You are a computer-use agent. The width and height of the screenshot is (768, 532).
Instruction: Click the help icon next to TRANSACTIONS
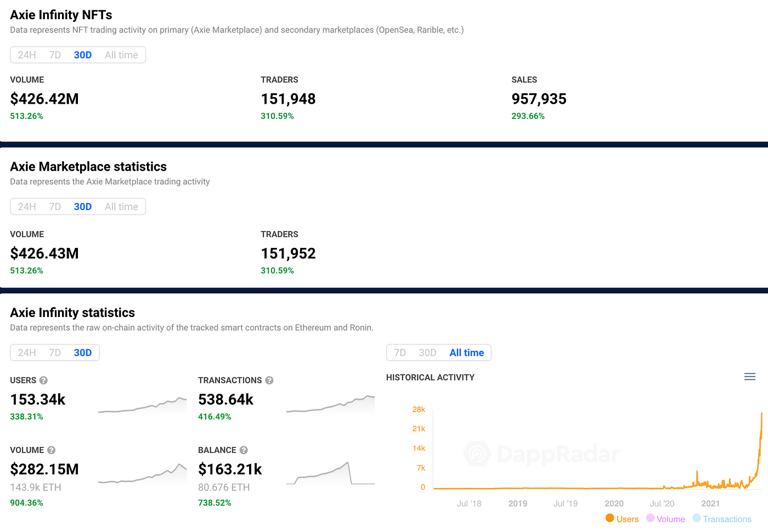[269, 380]
